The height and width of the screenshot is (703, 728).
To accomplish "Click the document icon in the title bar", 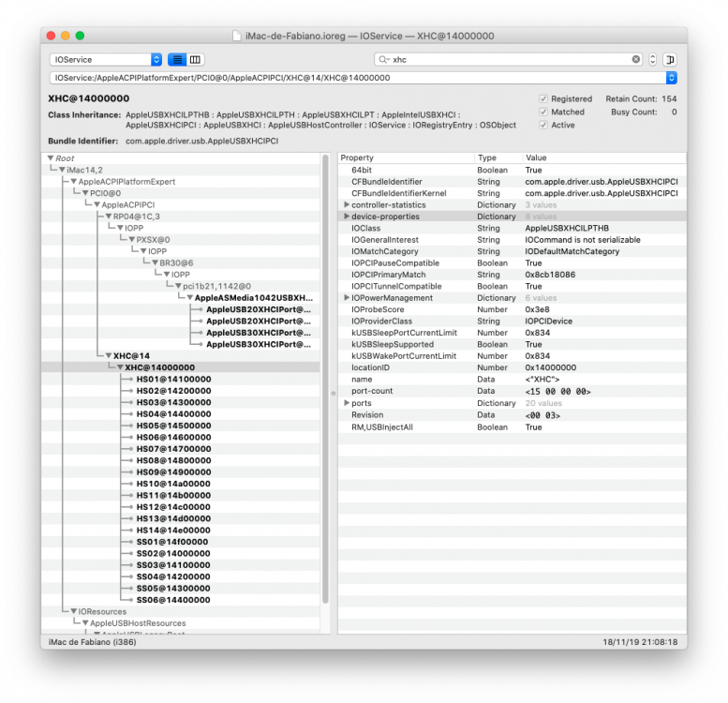I will coord(237,36).
